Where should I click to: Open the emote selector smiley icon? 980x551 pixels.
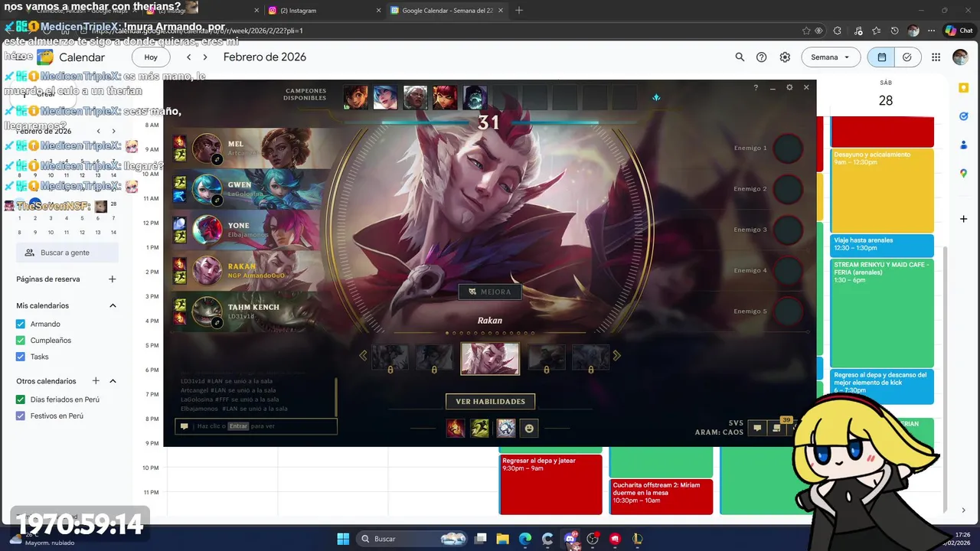coord(528,429)
